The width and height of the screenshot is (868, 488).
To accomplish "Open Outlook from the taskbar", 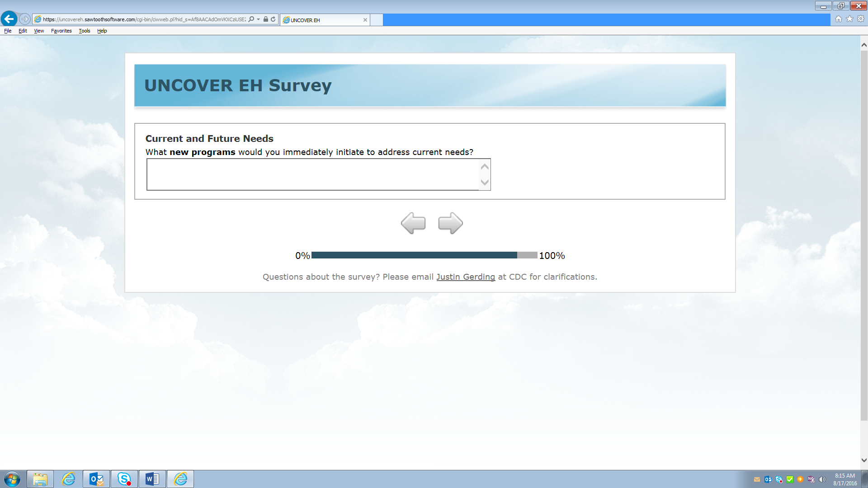I will coord(96,479).
